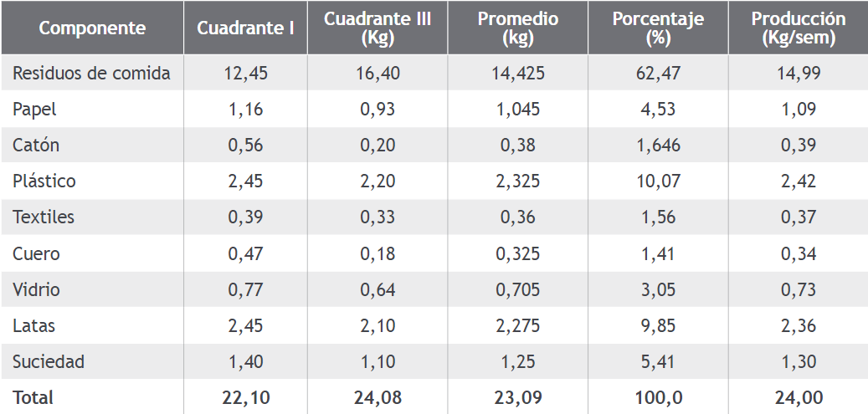Select the Cuadrante I header cell
Image resolution: width=868 pixels, height=414 pixels.
click(x=245, y=28)
